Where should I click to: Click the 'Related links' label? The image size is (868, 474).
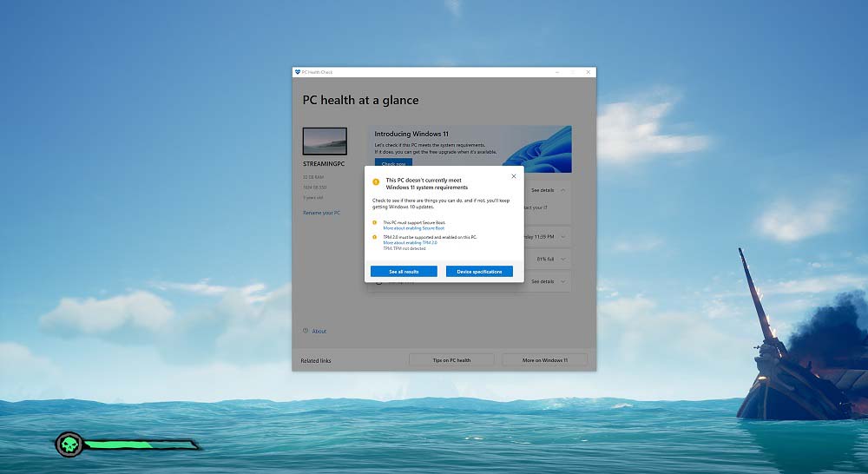(x=316, y=360)
